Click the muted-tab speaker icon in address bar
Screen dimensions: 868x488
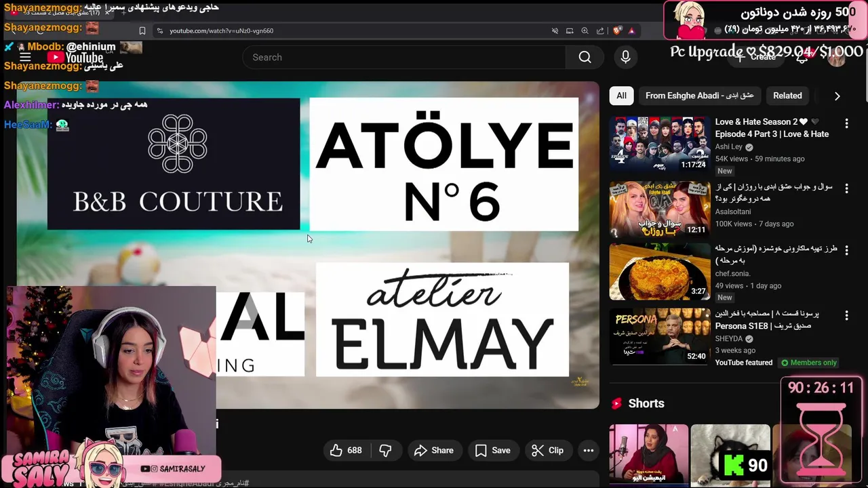click(x=555, y=30)
